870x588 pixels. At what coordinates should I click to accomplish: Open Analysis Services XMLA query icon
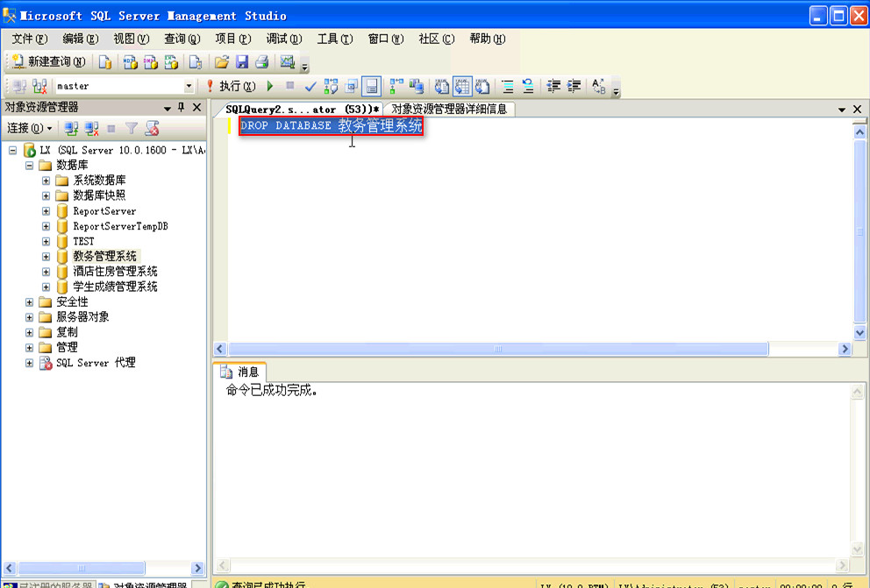click(x=171, y=61)
